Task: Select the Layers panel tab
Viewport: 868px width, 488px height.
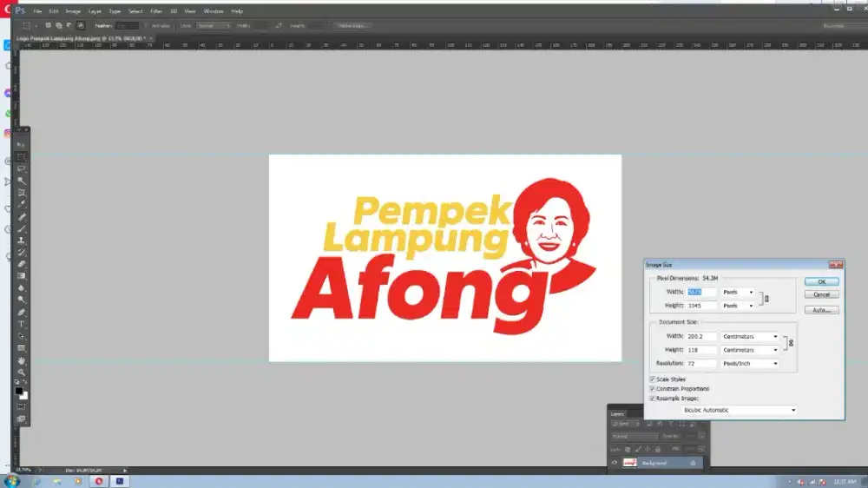Action: [618, 414]
